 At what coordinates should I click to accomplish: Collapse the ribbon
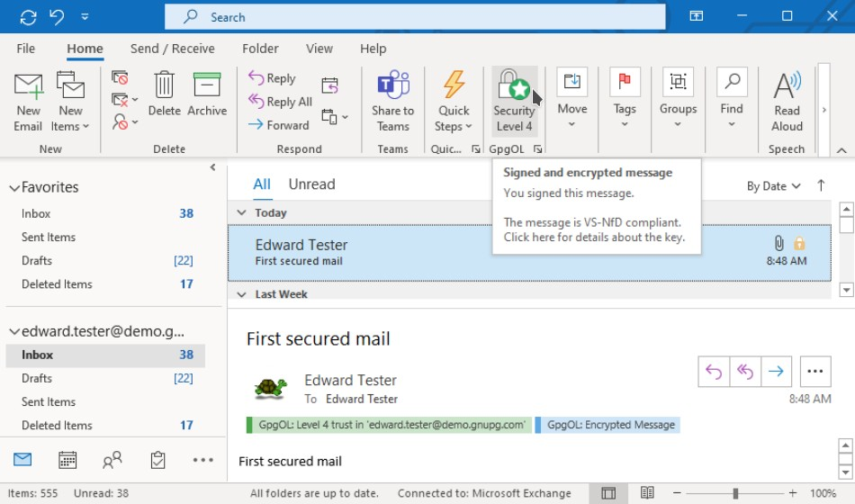[841, 150]
